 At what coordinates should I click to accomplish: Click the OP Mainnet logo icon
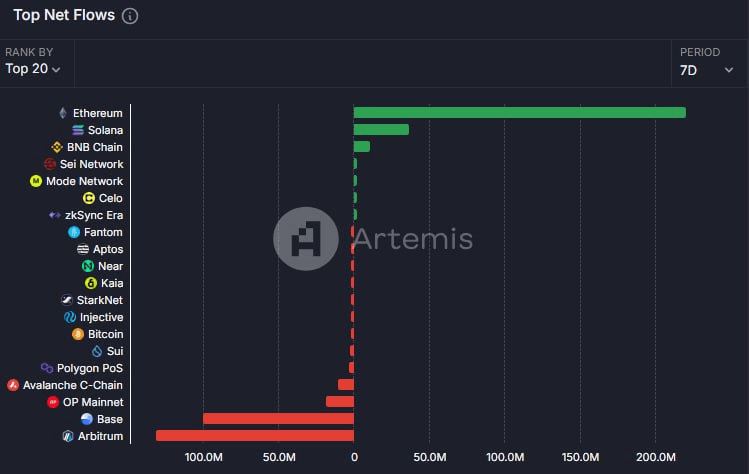pos(53,402)
